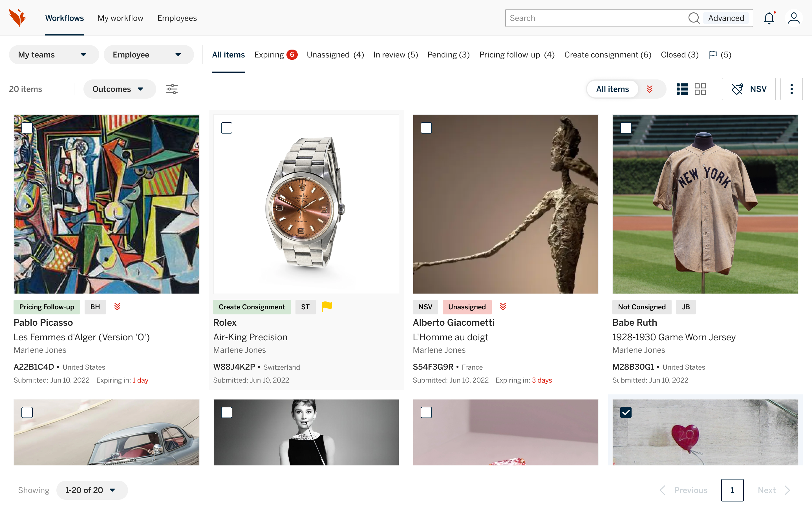Click item ID W88J4K2P
812x515 pixels.
pyautogui.click(x=234, y=367)
